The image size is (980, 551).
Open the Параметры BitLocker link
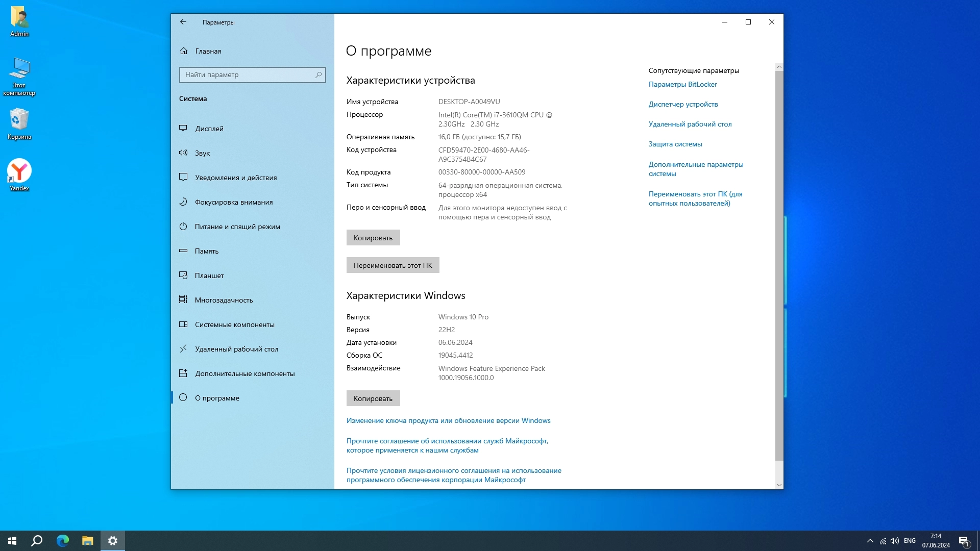point(682,84)
